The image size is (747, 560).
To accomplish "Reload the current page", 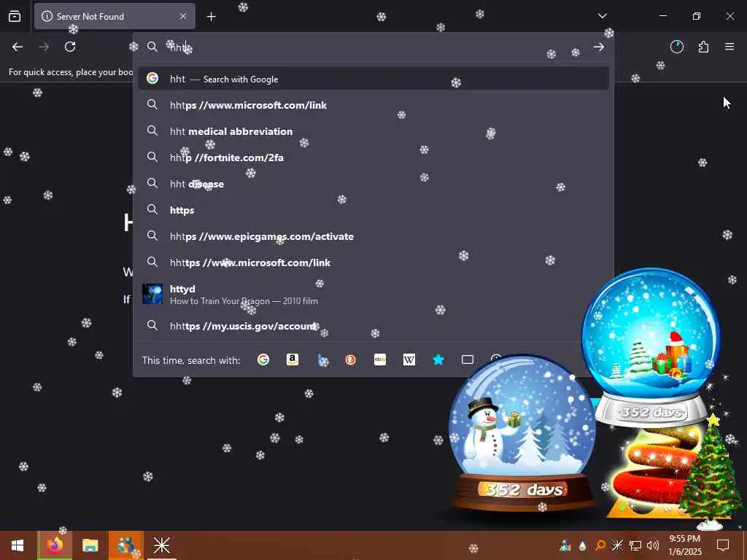I will tap(70, 47).
